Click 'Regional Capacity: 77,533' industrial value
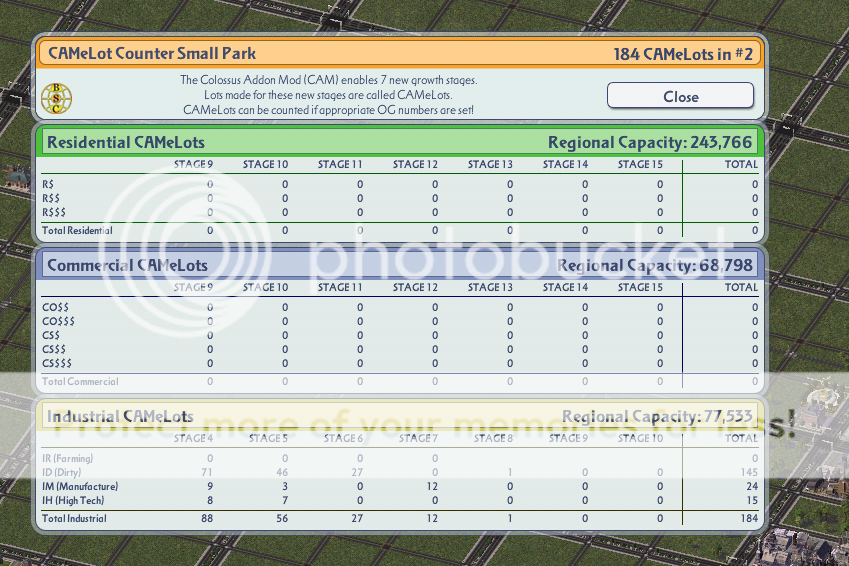This screenshot has height=566, width=849. (657, 416)
